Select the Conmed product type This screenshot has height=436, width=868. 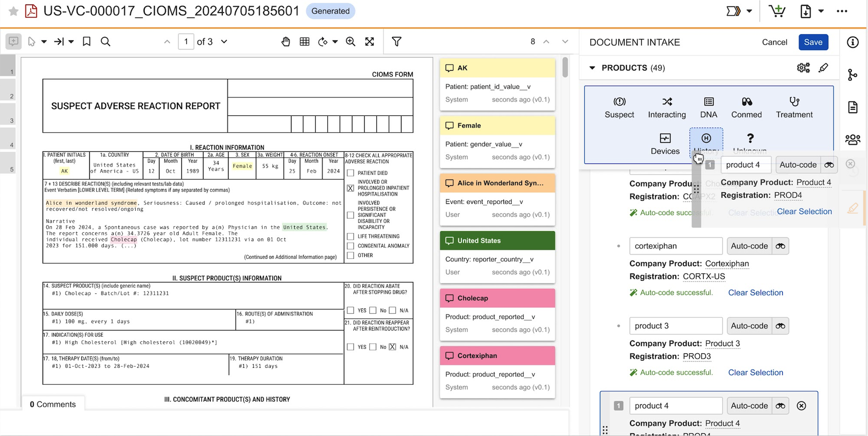(x=746, y=108)
